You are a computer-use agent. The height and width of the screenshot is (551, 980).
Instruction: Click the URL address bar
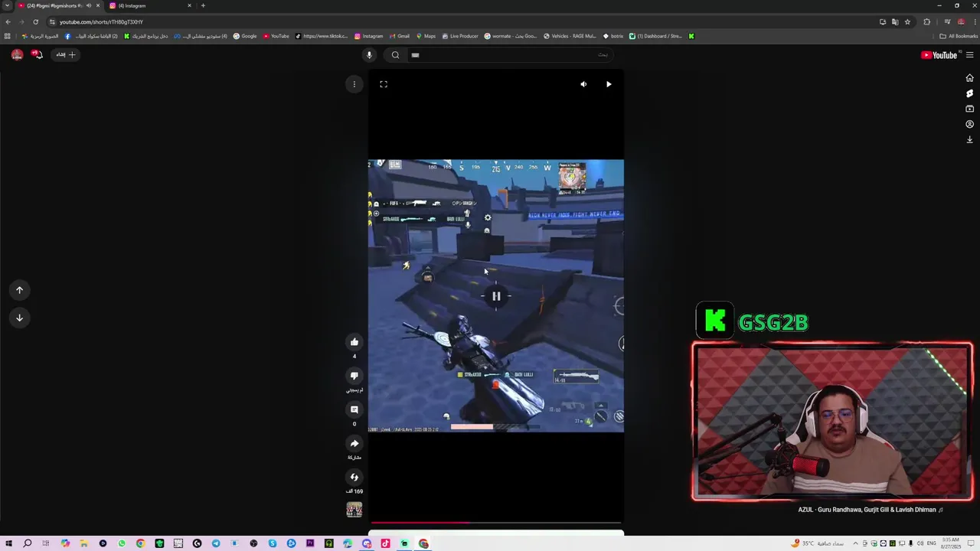pos(459,21)
